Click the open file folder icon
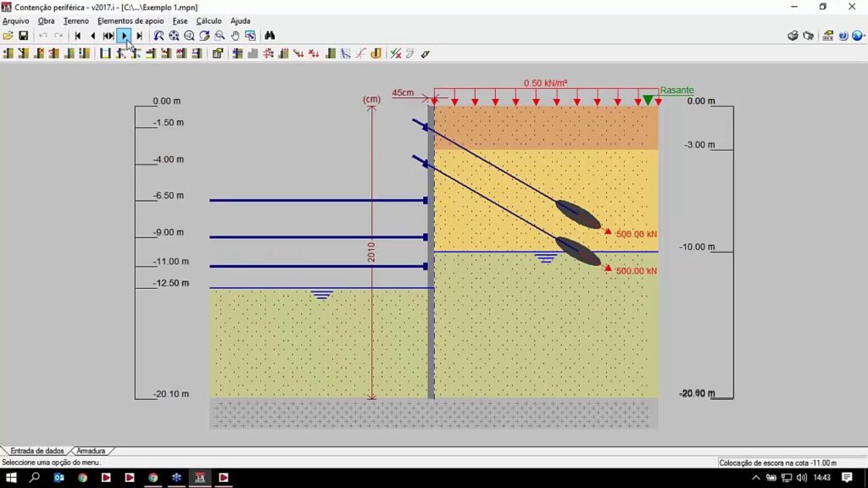The height and width of the screenshot is (488, 868). click(x=8, y=36)
